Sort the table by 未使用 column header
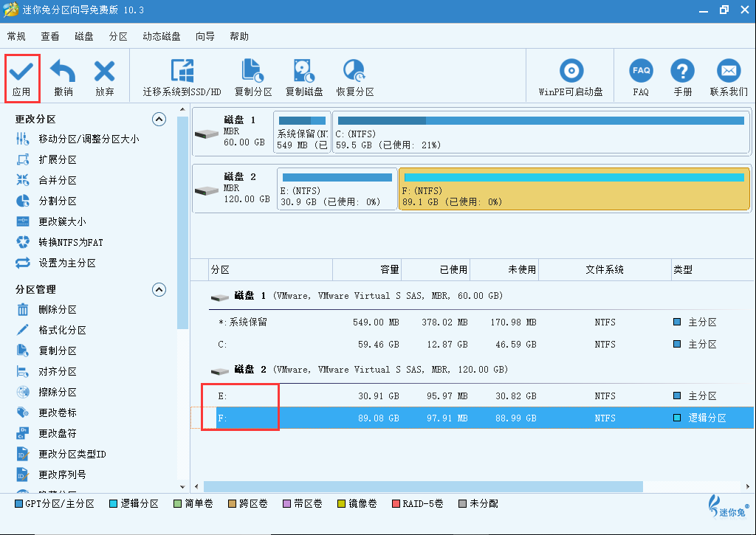756x535 pixels. pos(504,270)
